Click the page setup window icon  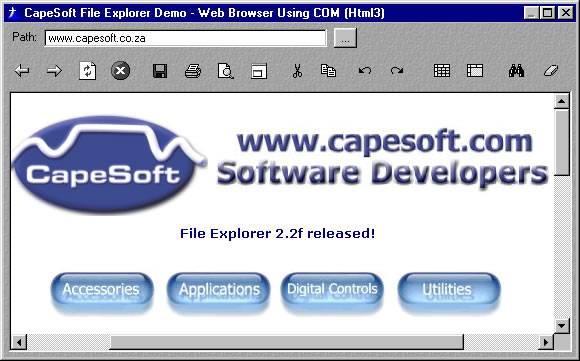coord(259,71)
